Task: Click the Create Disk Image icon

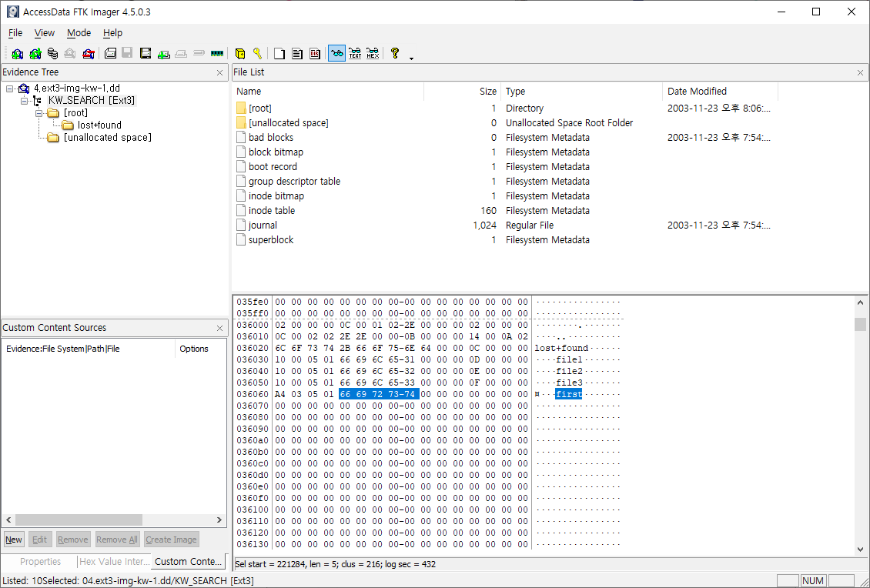Action: pos(110,53)
